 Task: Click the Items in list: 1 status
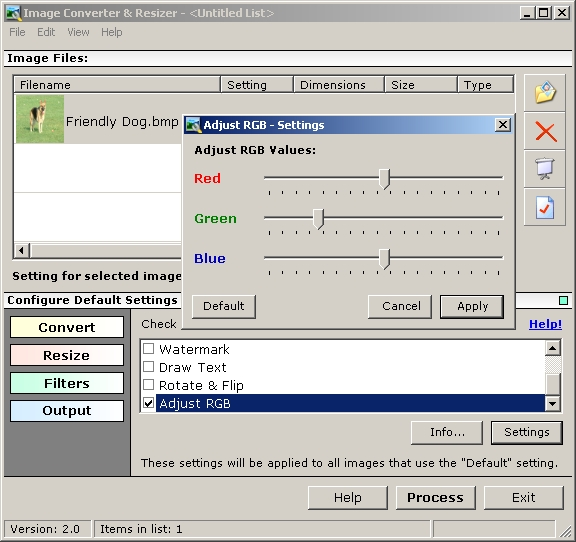(141, 529)
